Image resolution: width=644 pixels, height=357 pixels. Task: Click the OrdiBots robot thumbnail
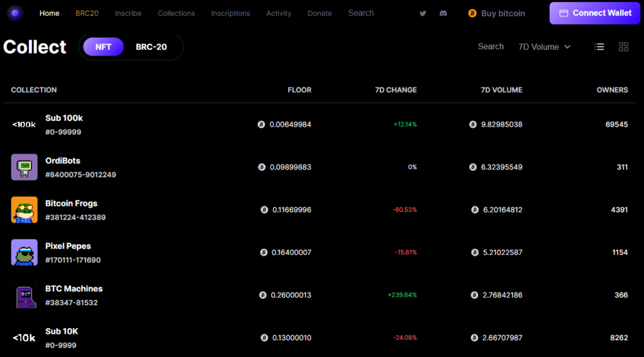pyautogui.click(x=25, y=167)
